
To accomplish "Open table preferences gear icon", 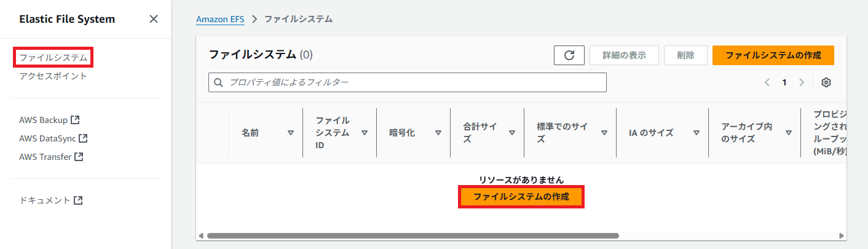I will (826, 82).
